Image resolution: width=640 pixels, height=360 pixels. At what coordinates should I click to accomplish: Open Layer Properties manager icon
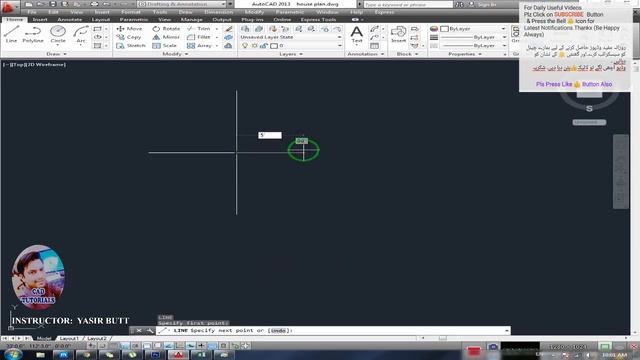click(x=245, y=29)
